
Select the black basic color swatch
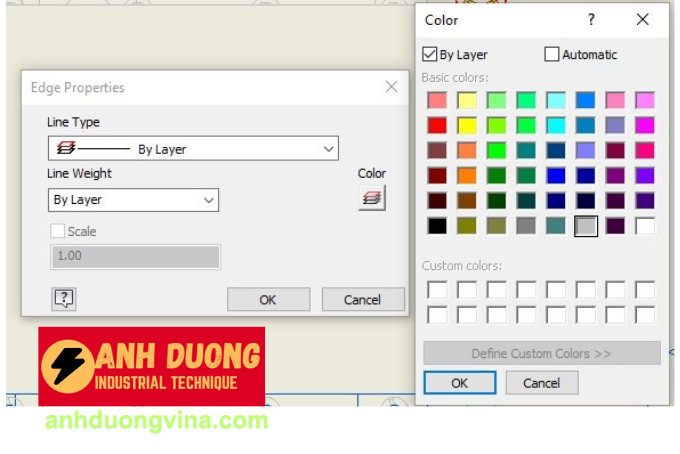[x=437, y=226]
